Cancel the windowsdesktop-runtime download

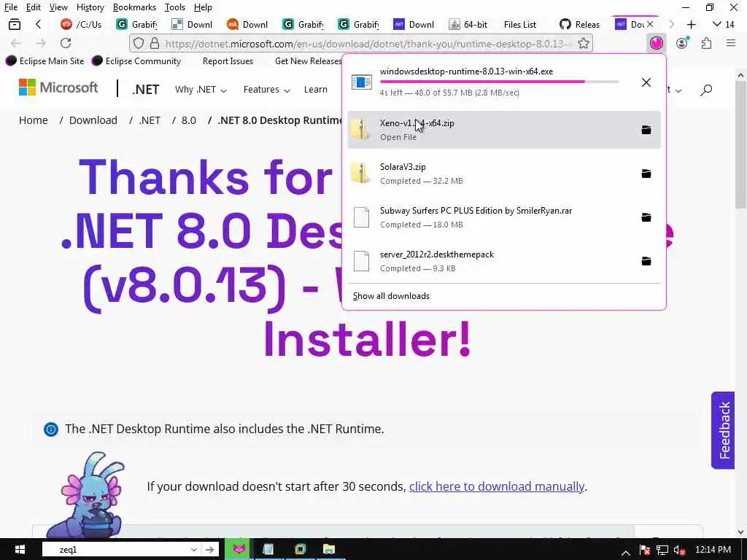(x=646, y=82)
